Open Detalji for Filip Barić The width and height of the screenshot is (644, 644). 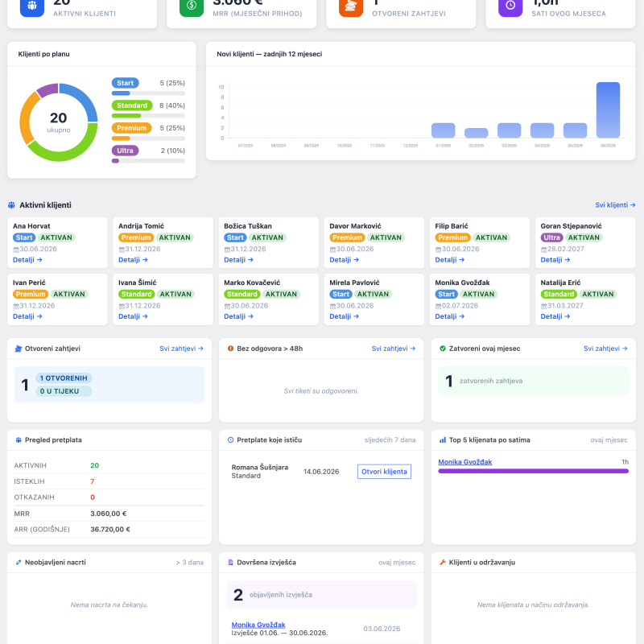coord(450,260)
